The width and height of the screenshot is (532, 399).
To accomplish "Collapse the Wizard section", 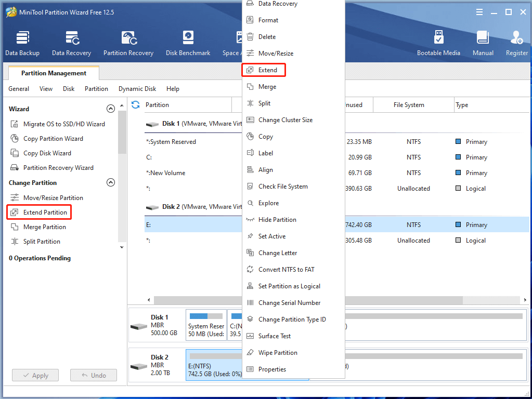I will click(x=110, y=109).
